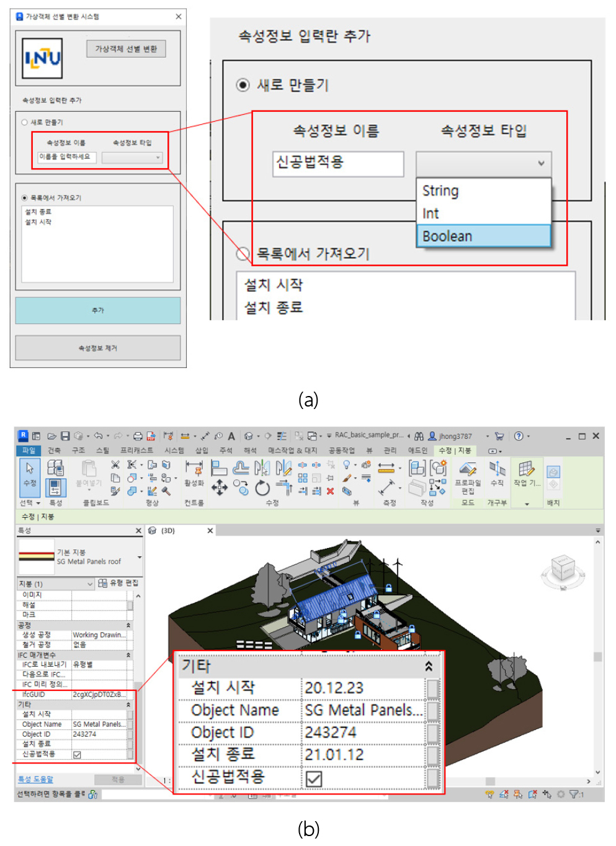Switch to the 구조 ribbon tab
616x846 pixels.
click(78, 451)
